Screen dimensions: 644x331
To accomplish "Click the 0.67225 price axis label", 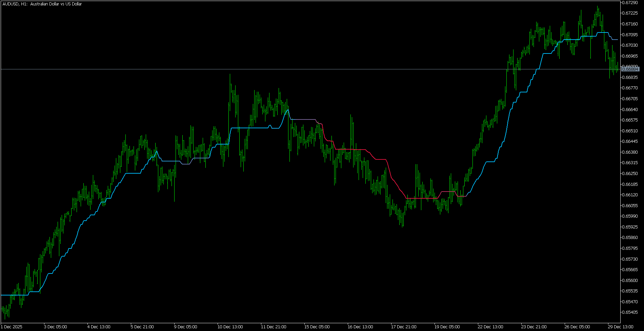I will pyautogui.click(x=630, y=13).
